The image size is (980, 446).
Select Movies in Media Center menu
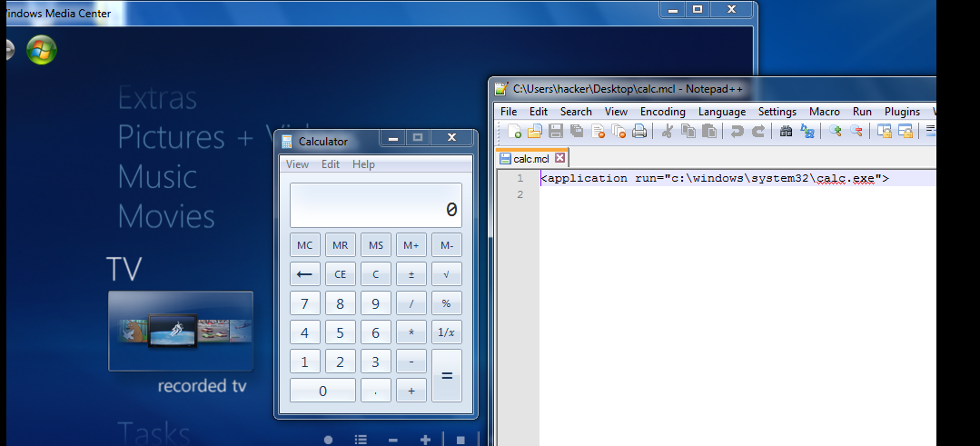click(x=166, y=216)
